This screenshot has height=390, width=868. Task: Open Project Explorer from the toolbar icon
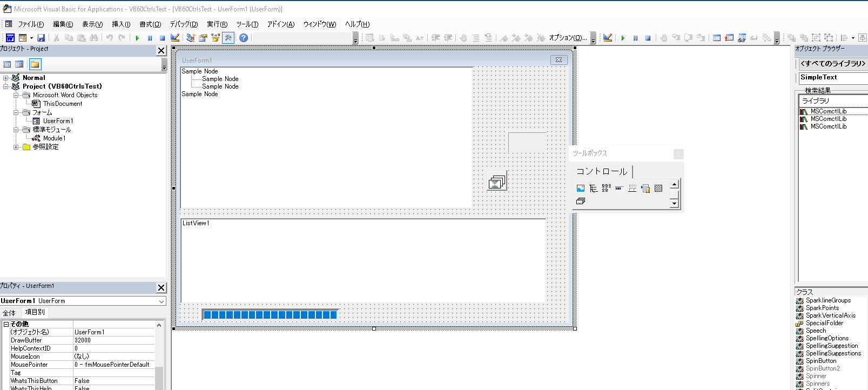point(191,38)
